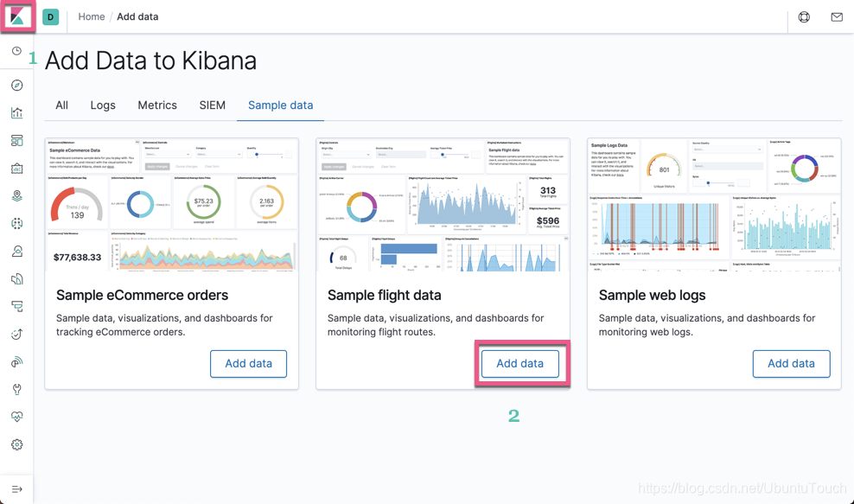Click the Add Data to Kibana heading
The height and width of the screenshot is (504, 854).
pyautogui.click(x=150, y=61)
